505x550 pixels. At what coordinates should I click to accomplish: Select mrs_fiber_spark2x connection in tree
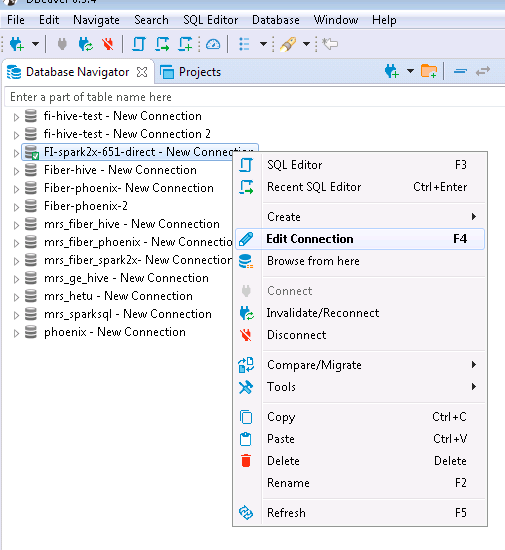[138, 260]
